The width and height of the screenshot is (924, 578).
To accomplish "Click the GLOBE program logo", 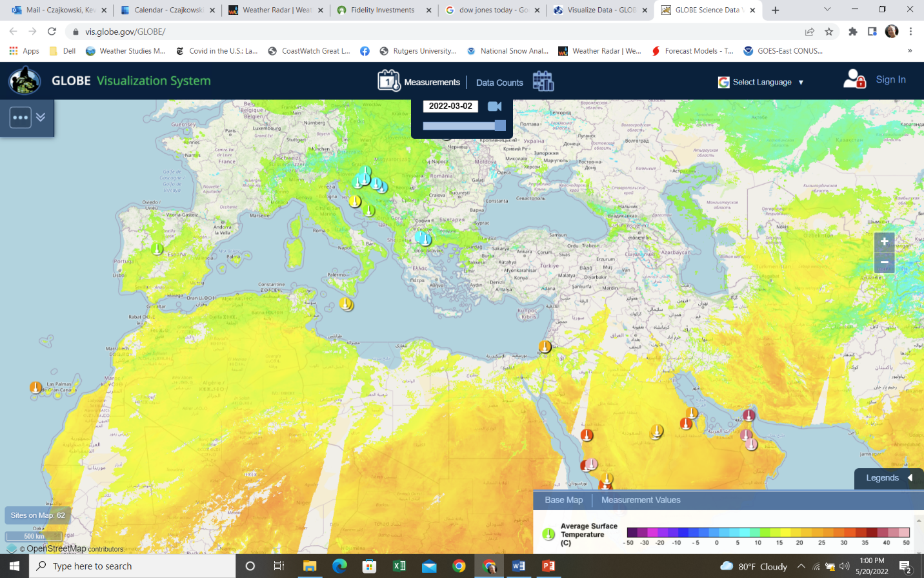I will point(25,81).
